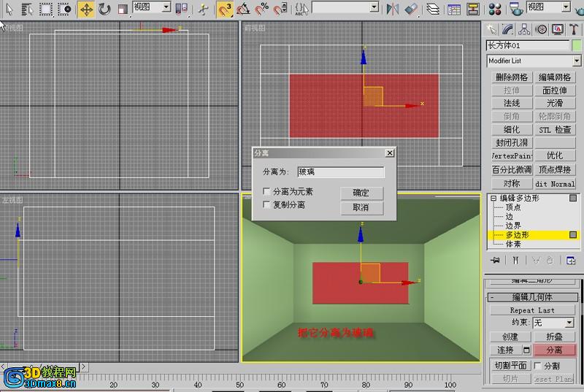The height and width of the screenshot is (392, 584).
Task: Open the Material Editor
Action: click(495, 9)
